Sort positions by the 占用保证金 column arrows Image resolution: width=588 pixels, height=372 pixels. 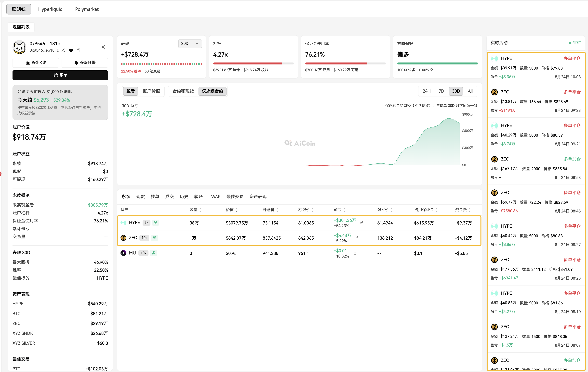pos(437,210)
